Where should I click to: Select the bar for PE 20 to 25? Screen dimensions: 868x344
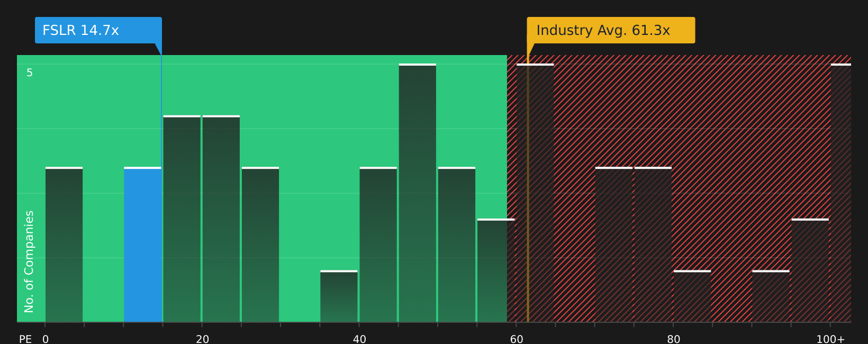coord(221,219)
